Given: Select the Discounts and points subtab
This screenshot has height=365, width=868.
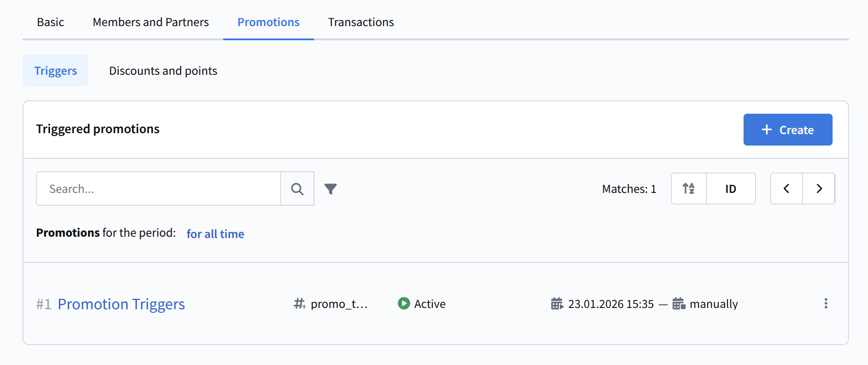Looking at the screenshot, I should pos(163,71).
